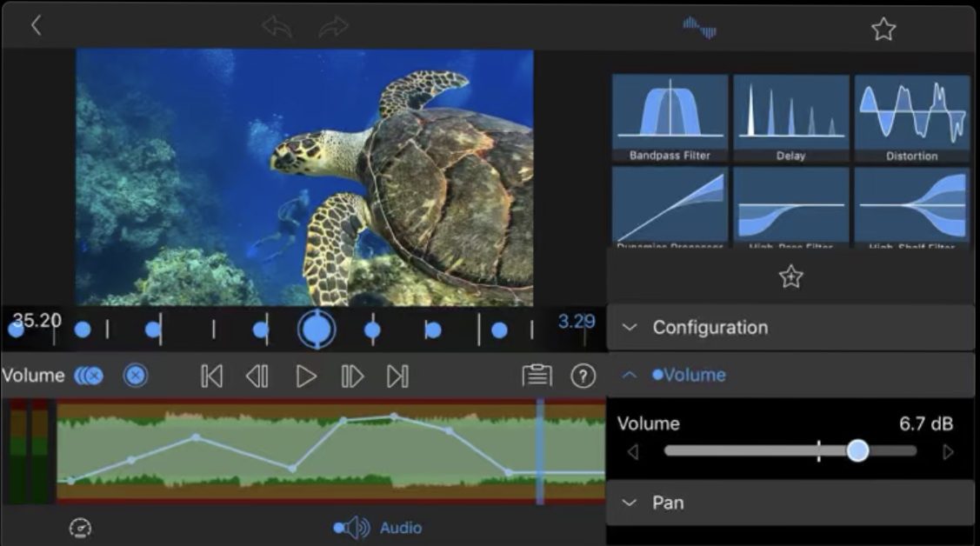Open favorites with the top star icon
This screenshot has width=980, height=546.
point(883,30)
